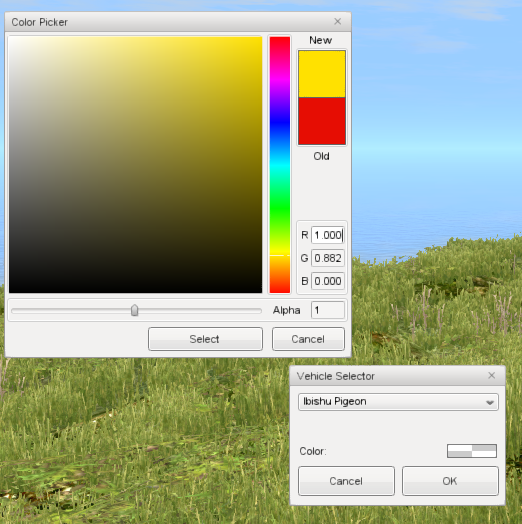The image size is (522, 524).
Task: Cancel the Vehicle Selector dialog
Action: 346,481
